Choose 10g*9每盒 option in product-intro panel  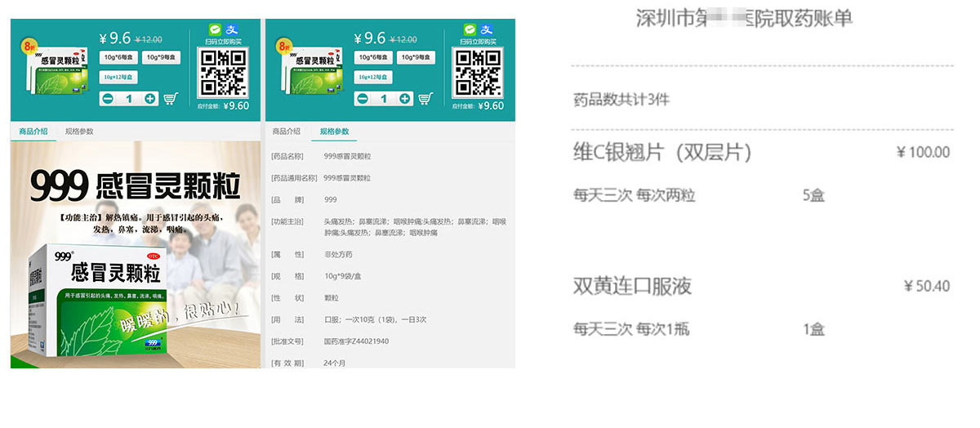coord(162,57)
